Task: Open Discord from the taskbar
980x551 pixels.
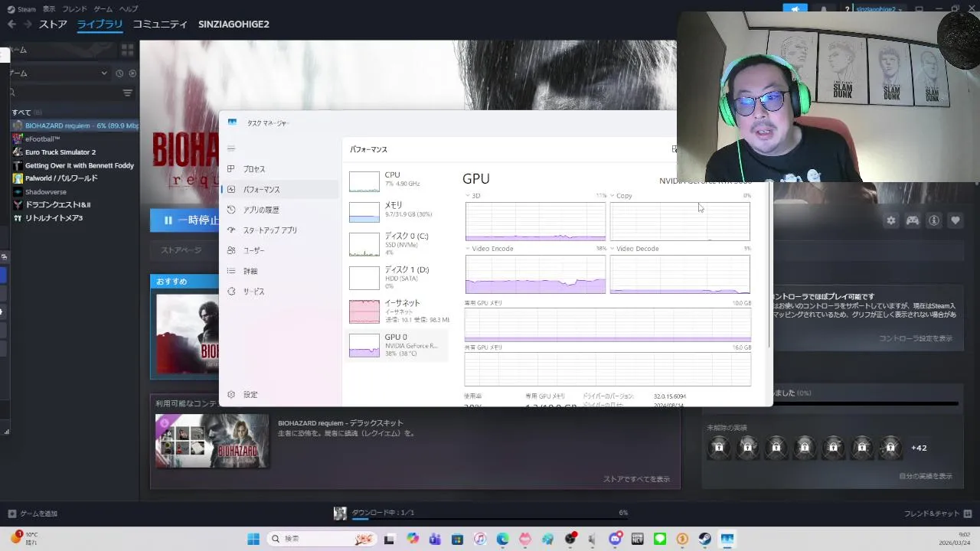Action: coord(615,539)
